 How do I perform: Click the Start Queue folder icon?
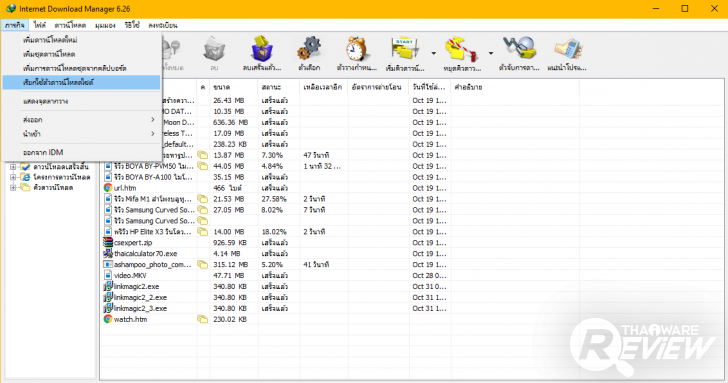405,49
